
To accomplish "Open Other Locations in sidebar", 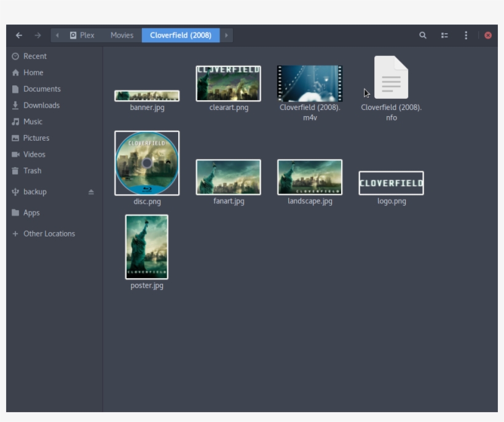I will click(x=54, y=233).
